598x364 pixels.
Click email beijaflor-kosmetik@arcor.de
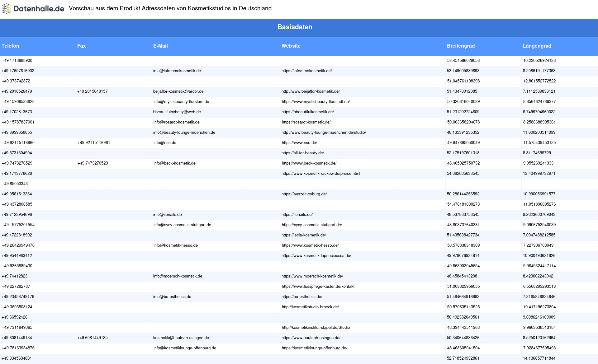[x=178, y=91]
